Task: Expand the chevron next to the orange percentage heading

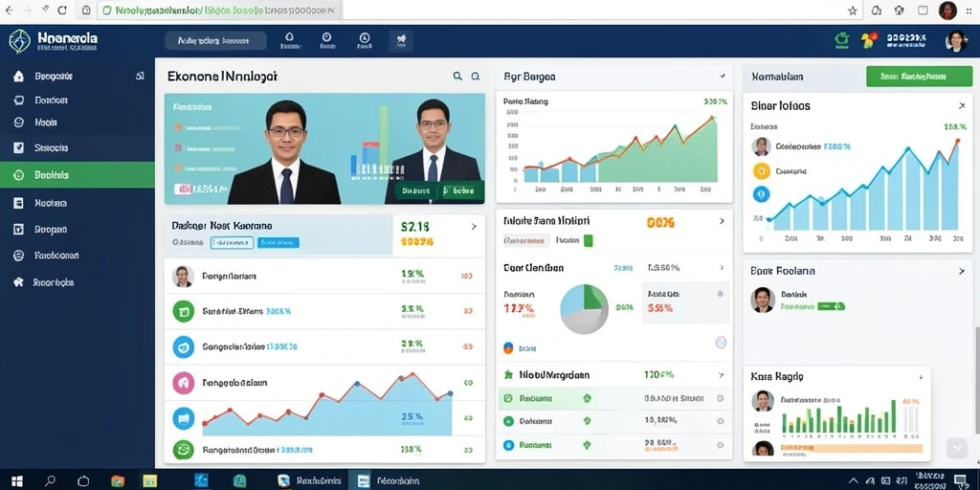Action: click(x=722, y=221)
